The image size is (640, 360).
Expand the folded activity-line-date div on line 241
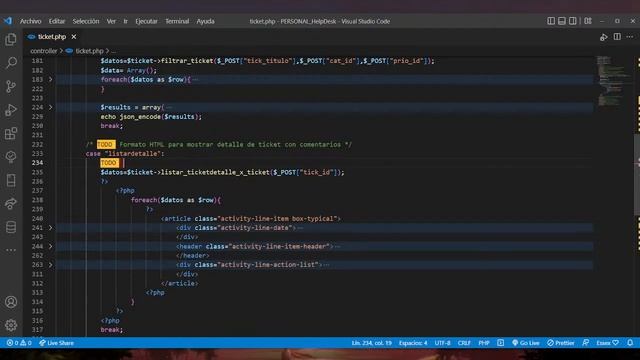(51, 228)
